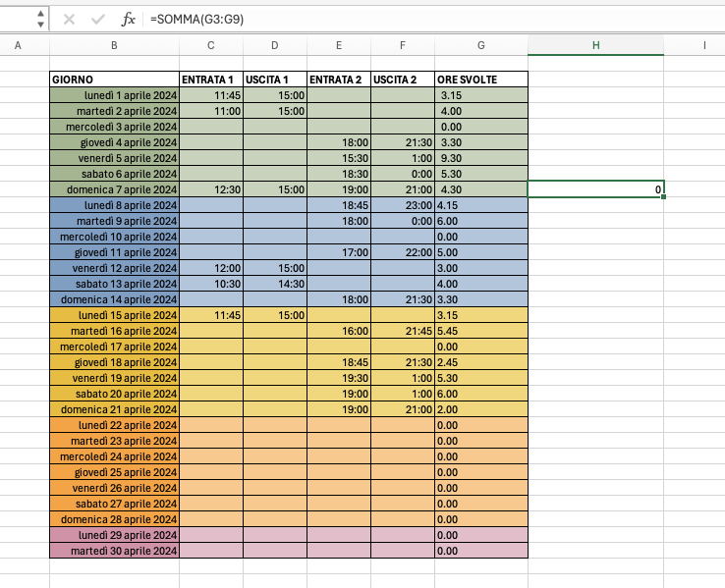Select cell martedì 2 aprile 2024
The height and width of the screenshot is (588, 725).
tap(114, 111)
